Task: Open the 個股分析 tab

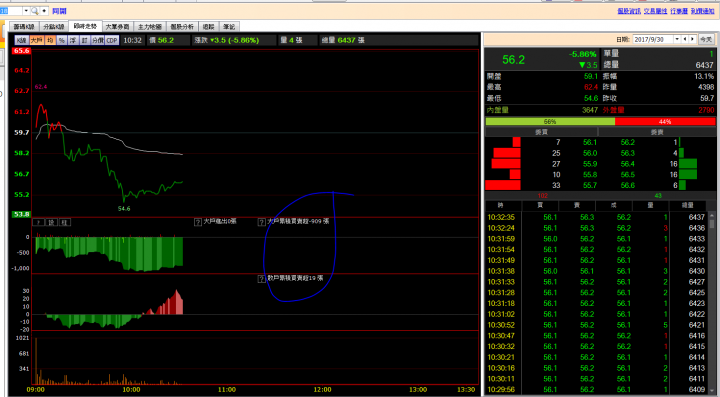Action: (182, 27)
